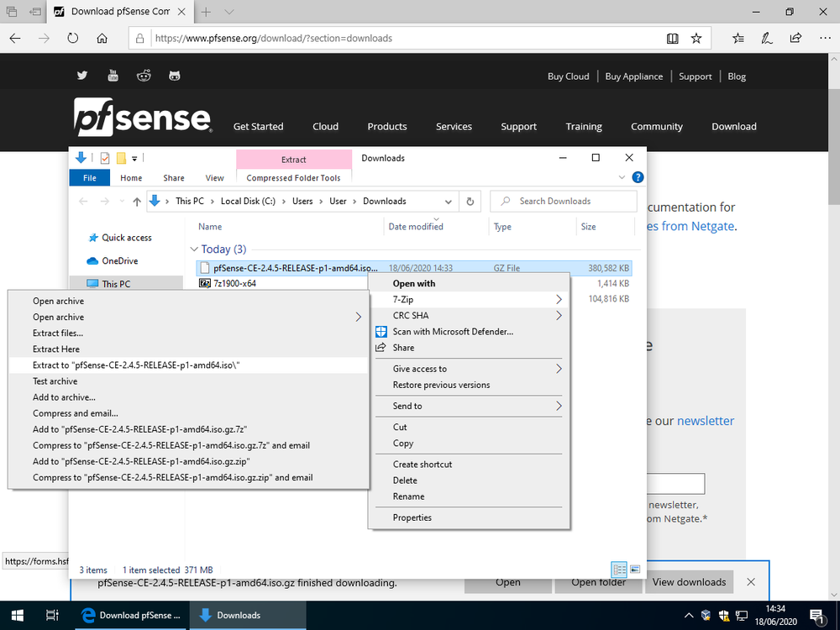Click View downloads button

[689, 582]
